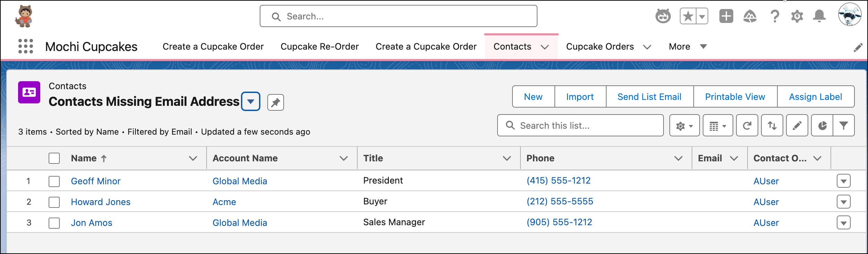
Task: Open the Cupcake Re-Order tab
Action: [319, 46]
